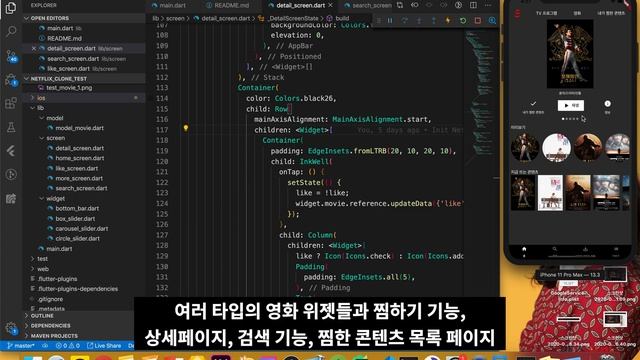Pause the debug session
640x360 pixels.
390,20
